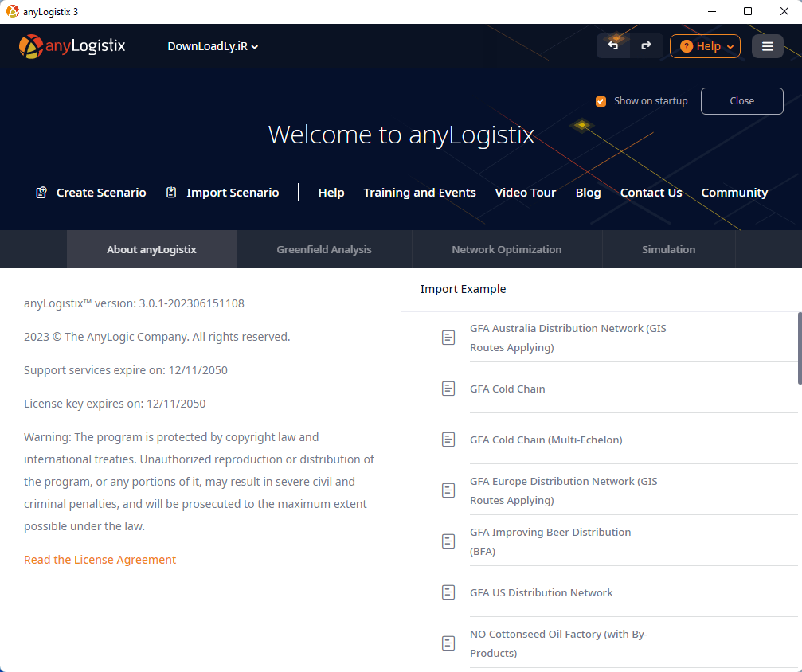Import NO Cottonseed Oil Factory example

coord(558,643)
